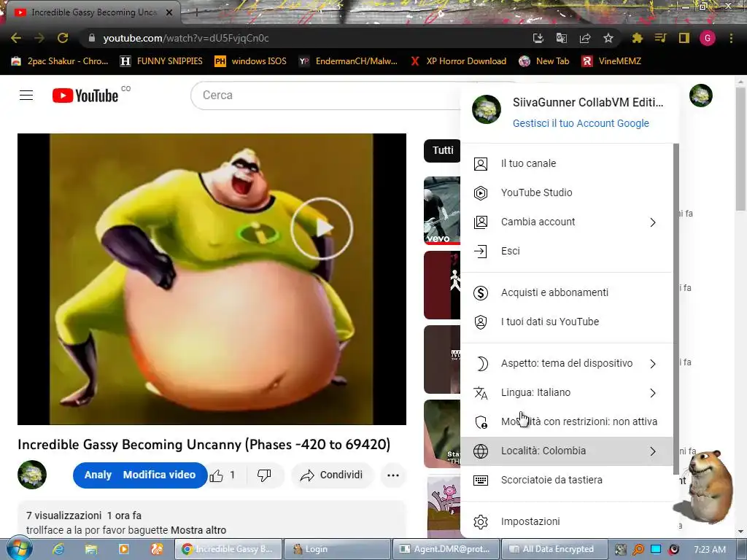Reload the page with the refresh icon
The width and height of the screenshot is (747, 560).
(63, 38)
